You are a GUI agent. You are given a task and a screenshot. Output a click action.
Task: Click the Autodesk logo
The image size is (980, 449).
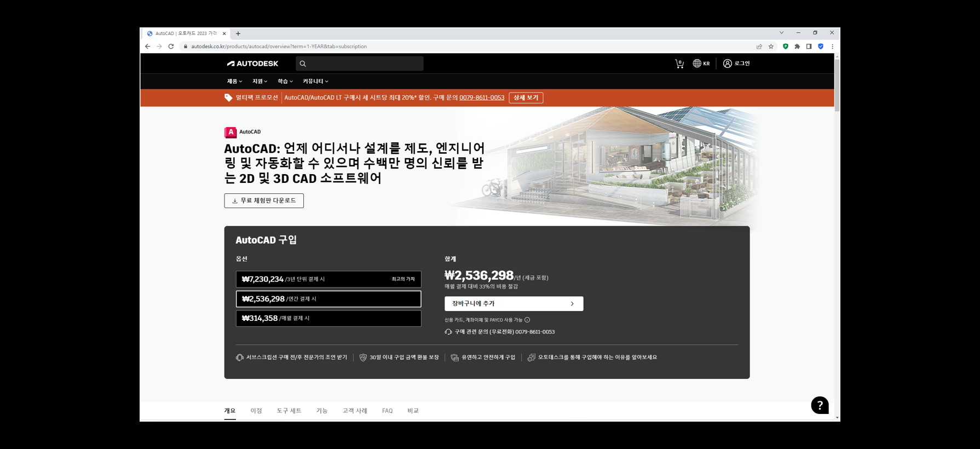pyautogui.click(x=252, y=64)
